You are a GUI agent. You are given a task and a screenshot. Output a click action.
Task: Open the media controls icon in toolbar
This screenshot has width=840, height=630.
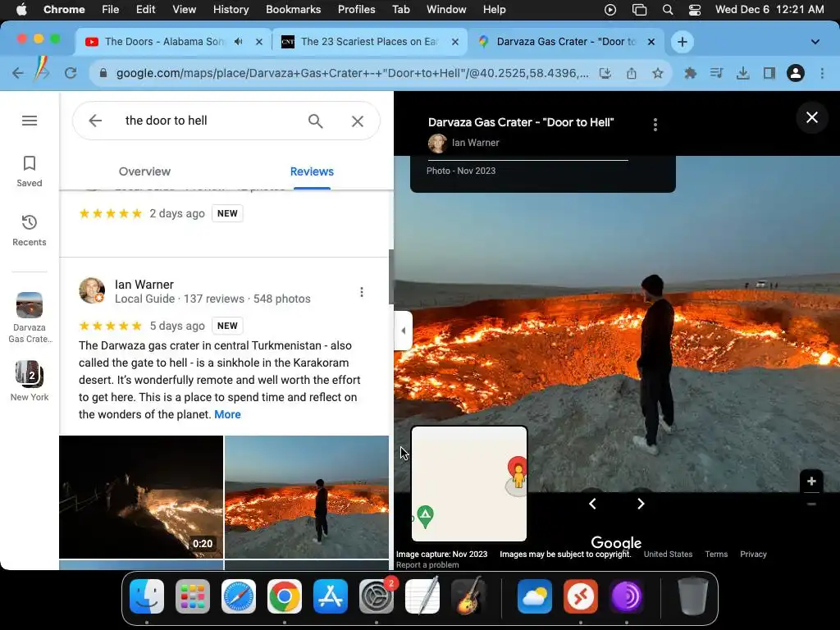tap(716, 73)
